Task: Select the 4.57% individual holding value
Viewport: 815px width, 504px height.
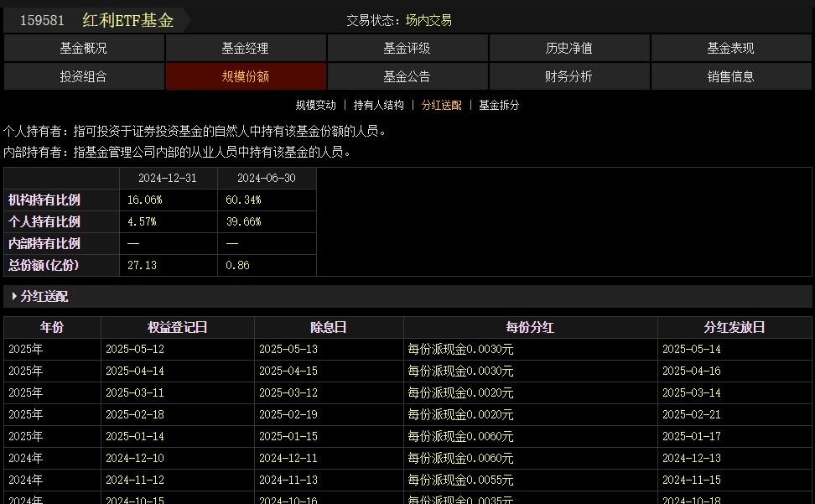Action: coord(142,221)
